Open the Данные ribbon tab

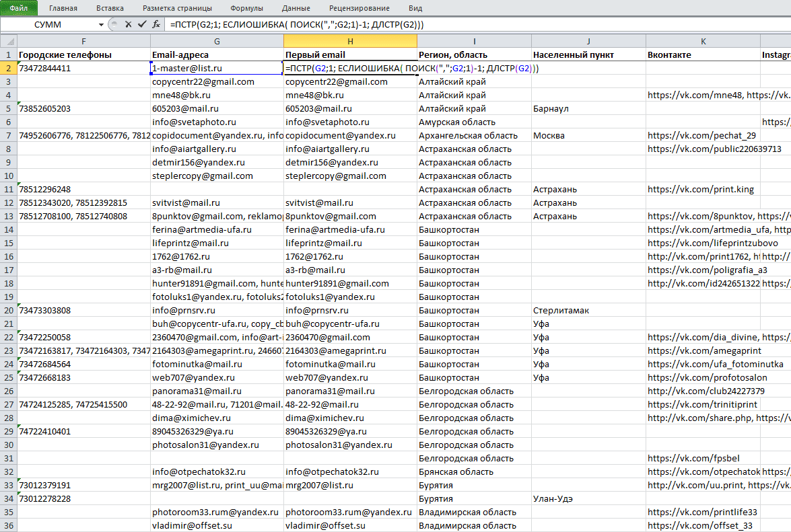296,8
